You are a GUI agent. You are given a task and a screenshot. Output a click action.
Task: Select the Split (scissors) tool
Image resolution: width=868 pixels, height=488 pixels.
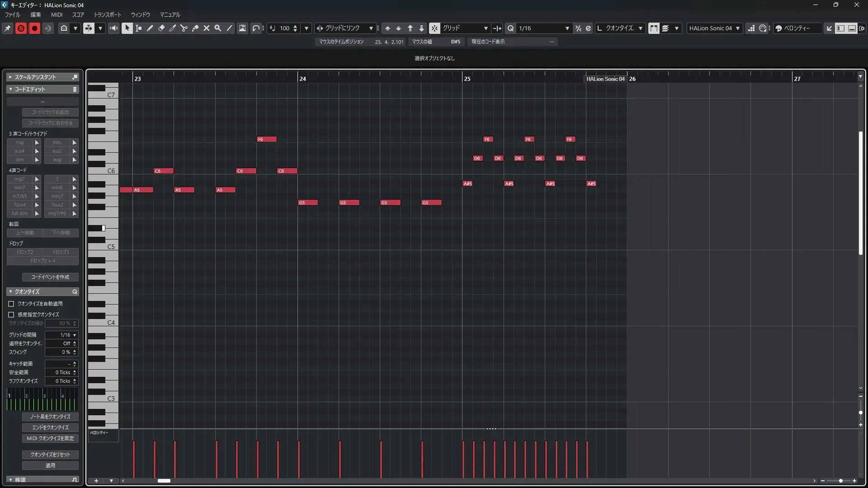184,28
